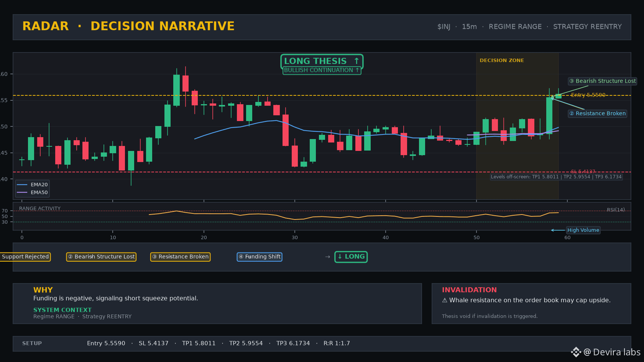
Task: Click the RSI axis value 70
Action: (x=5, y=211)
